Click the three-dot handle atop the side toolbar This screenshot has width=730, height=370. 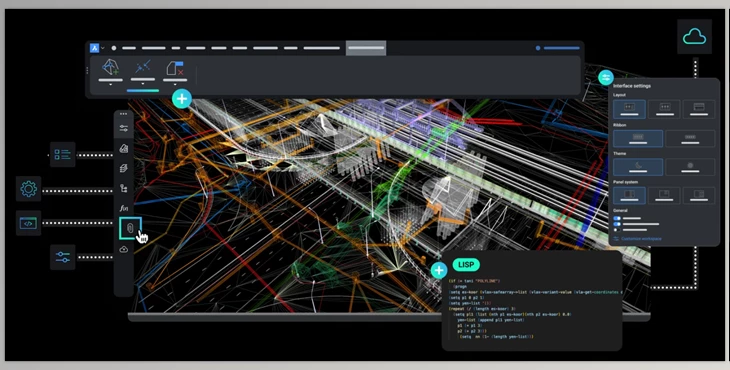[123, 114]
